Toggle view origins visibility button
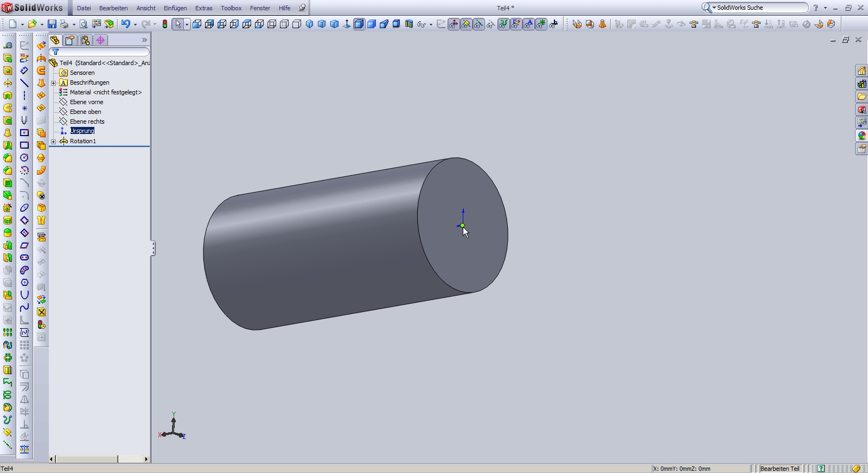 (x=454, y=24)
